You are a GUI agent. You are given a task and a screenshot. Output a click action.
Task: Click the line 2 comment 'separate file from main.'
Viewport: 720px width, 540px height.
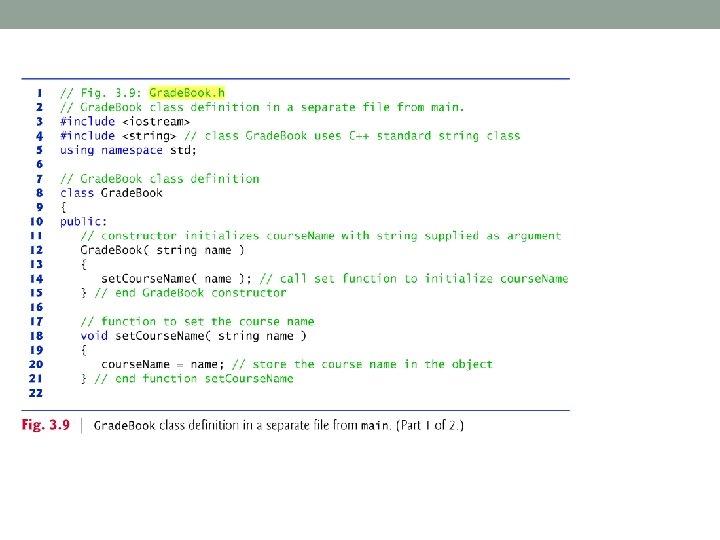[x=382, y=107]
